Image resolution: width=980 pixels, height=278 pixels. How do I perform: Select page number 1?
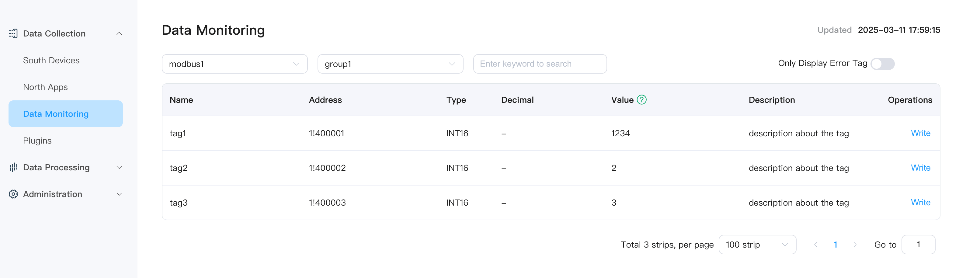click(x=836, y=245)
